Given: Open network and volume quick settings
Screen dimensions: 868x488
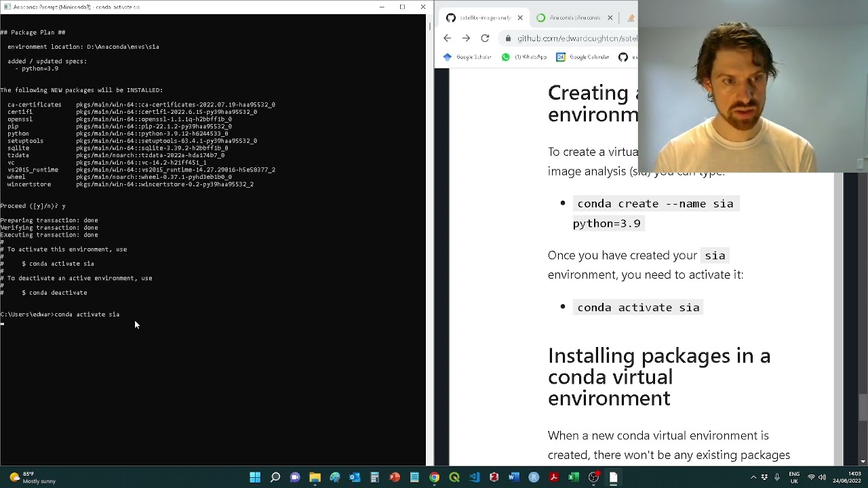Looking at the screenshot, I should 816,477.
